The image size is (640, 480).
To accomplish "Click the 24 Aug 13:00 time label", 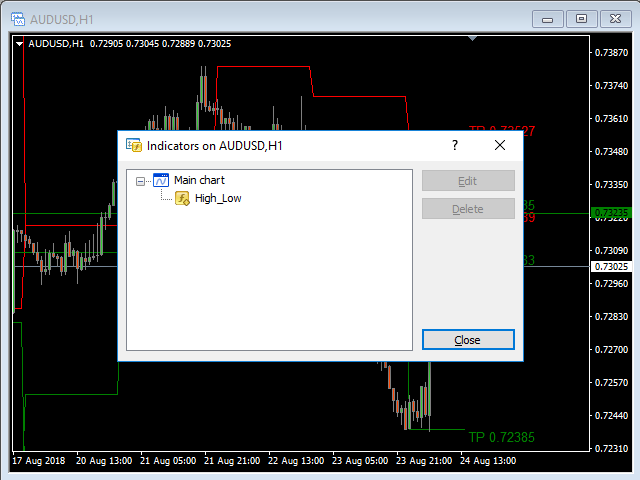I will point(488,461).
